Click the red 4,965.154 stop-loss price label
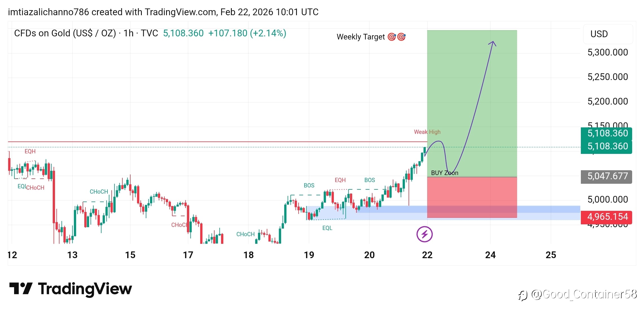Image resolution: width=644 pixels, height=312 pixels. click(x=606, y=217)
